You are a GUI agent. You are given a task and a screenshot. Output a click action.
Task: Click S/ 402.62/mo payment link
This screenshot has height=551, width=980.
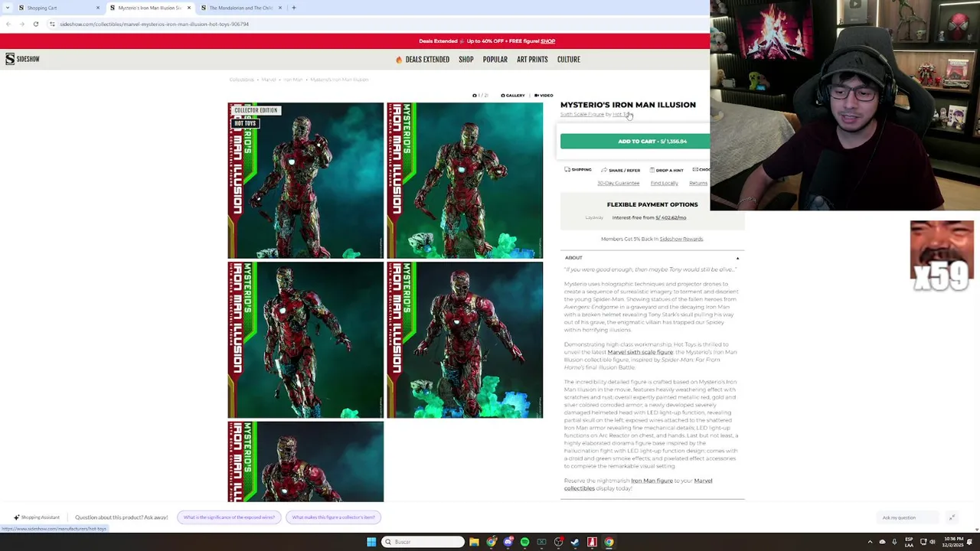pyautogui.click(x=671, y=217)
